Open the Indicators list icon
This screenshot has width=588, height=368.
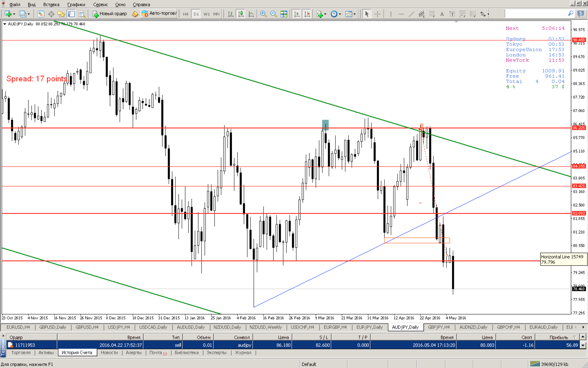click(320, 14)
